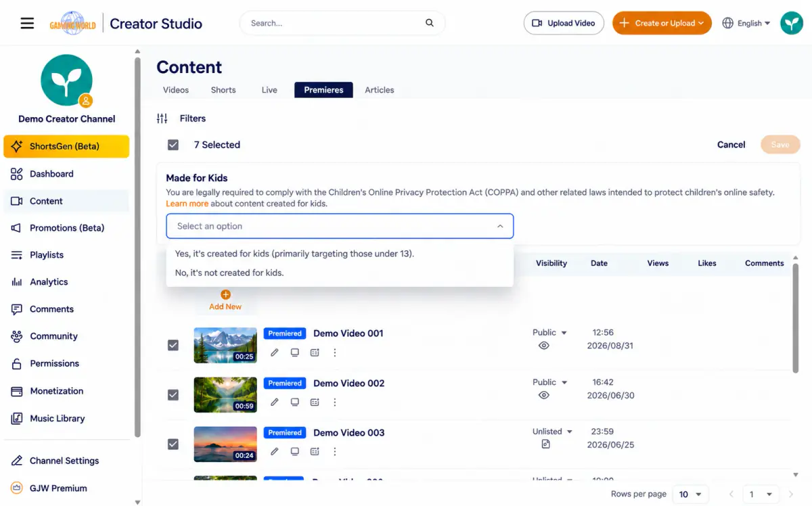Choose "No, it's not created for kids" option
The image size is (812, 506).
click(x=340, y=273)
